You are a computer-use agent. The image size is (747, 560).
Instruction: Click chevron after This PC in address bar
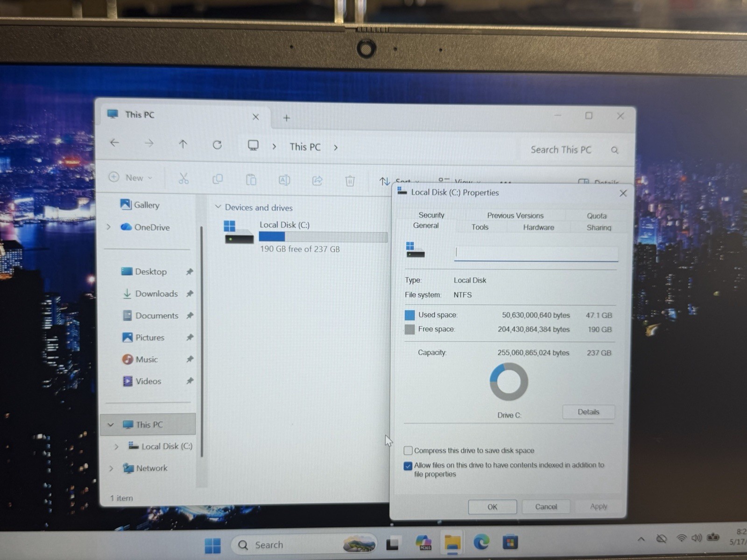pos(336,147)
